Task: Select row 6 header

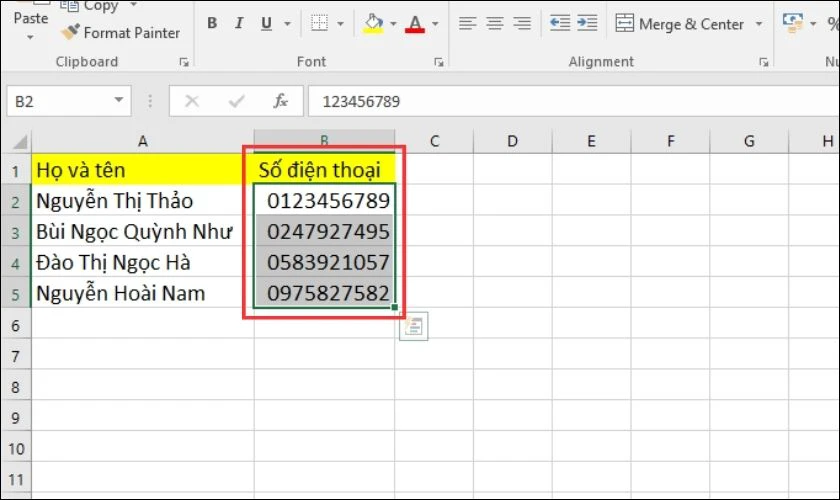Action: point(16,325)
